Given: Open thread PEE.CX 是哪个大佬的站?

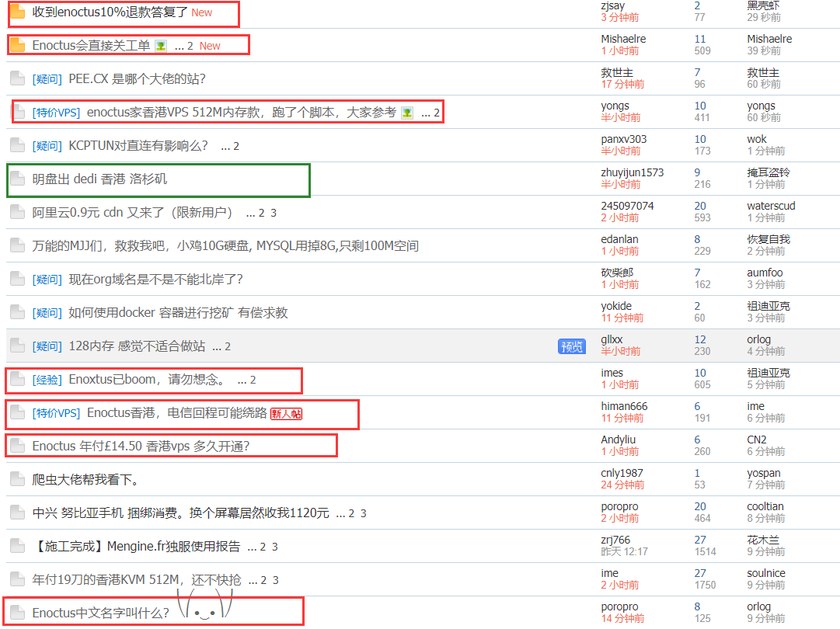Looking at the screenshot, I should pyautogui.click(x=137, y=78).
